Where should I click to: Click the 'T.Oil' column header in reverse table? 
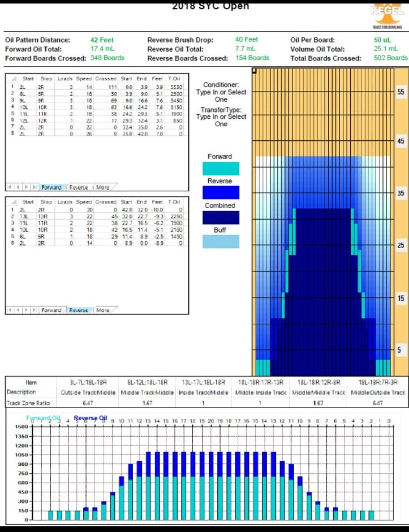[174, 201]
